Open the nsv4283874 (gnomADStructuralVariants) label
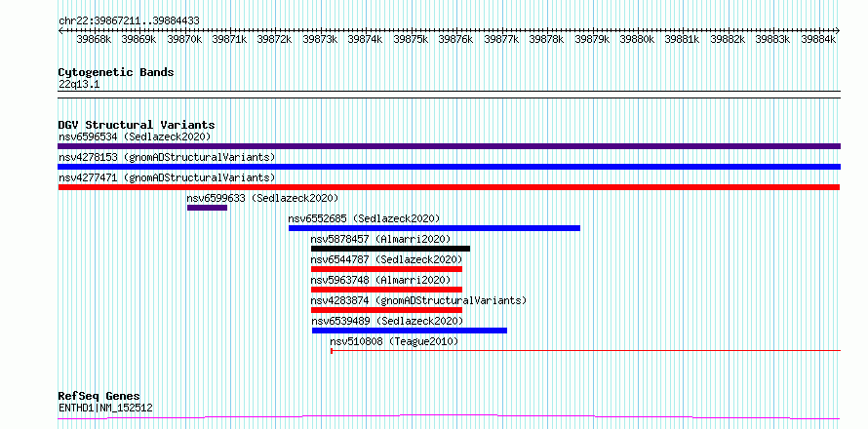868x429 pixels. point(419,300)
